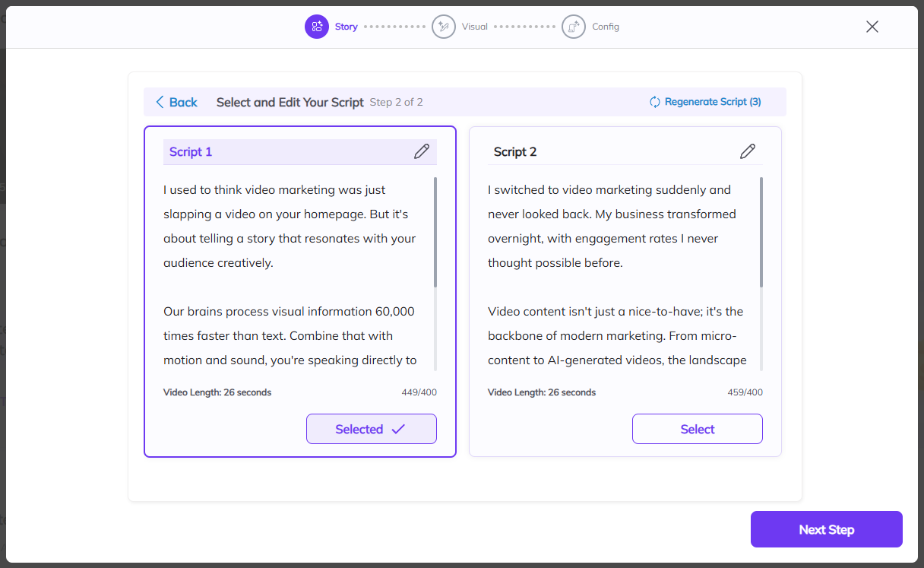Open the Story step label
This screenshot has width=924, height=568.
click(346, 27)
